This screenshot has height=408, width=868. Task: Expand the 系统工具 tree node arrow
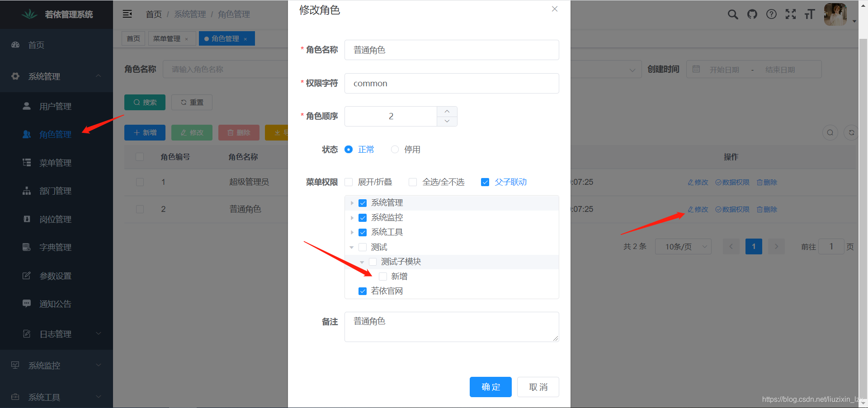(352, 232)
